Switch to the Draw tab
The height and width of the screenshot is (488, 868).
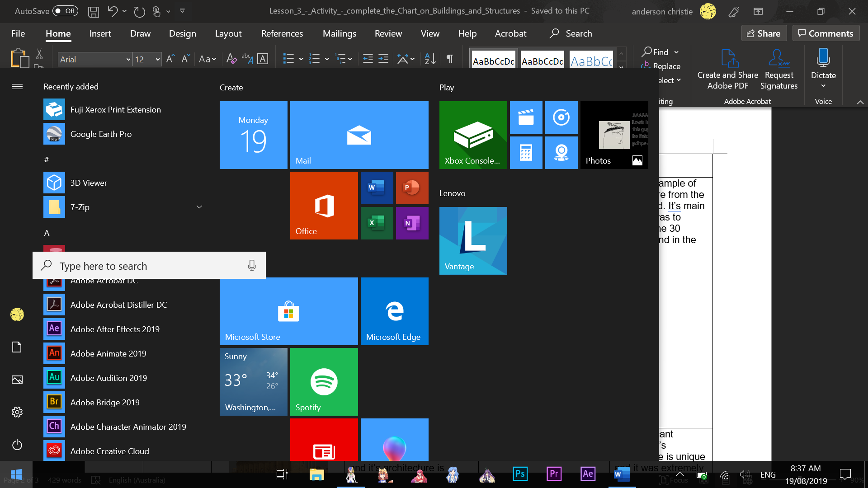coord(140,33)
